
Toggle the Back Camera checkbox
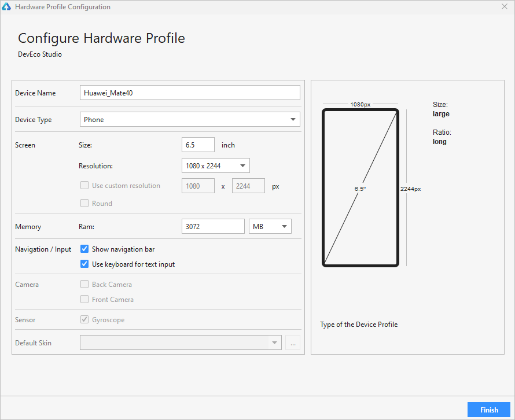(84, 285)
